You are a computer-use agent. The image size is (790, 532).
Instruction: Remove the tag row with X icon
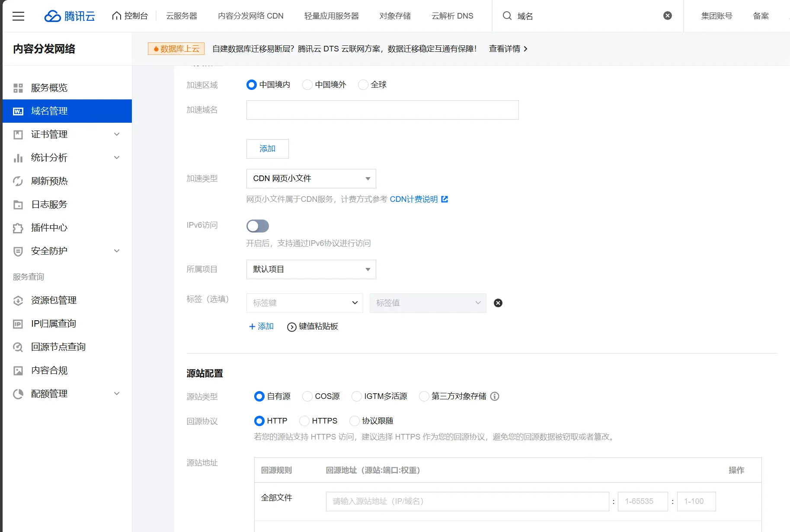498,303
